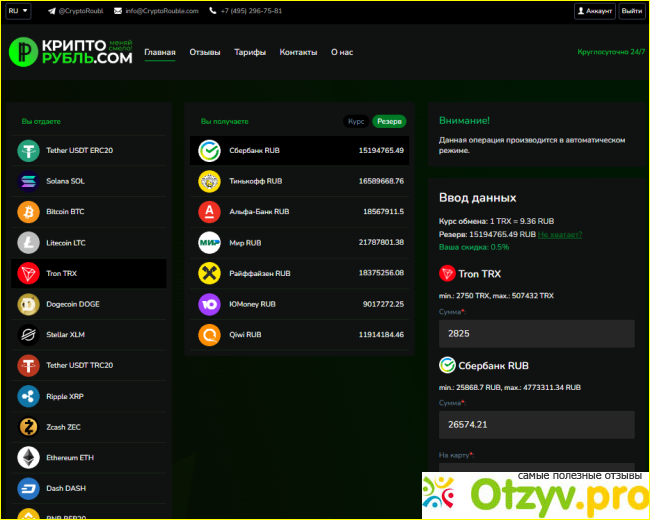The height and width of the screenshot is (520, 650).
Task: Click the Tron TRX сумма input field
Action: [x=536, y=334]
